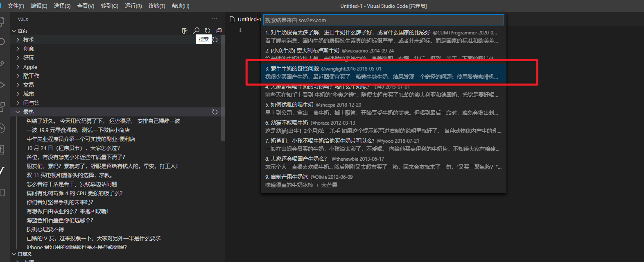Open the V2EX panel more actions (…) menu

tap(214, 19)
